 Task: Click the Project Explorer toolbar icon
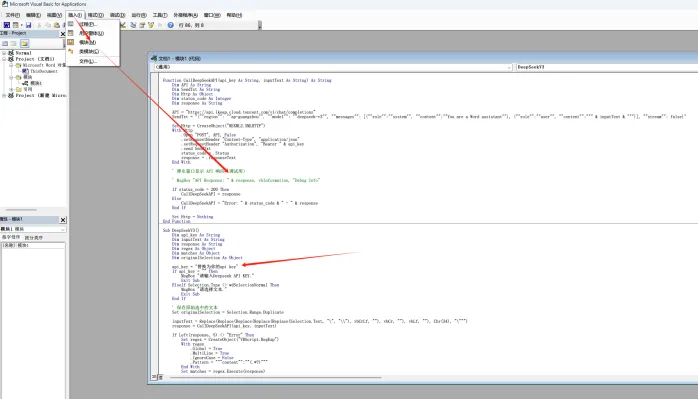(133, 25)
